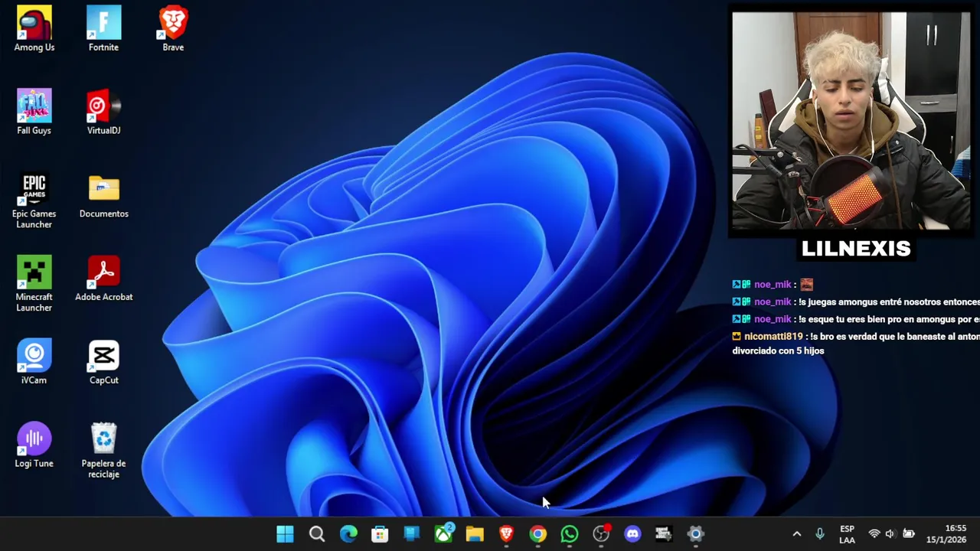Select the CapCut desktop icon
This screenshot has height=551, width=980.
click(103, 362)
